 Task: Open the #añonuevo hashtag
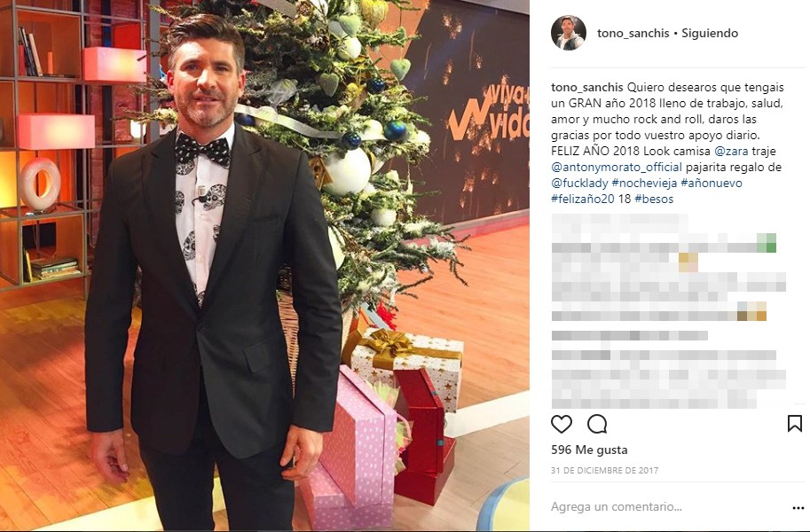pyautogui.click(x=712, y=183)
